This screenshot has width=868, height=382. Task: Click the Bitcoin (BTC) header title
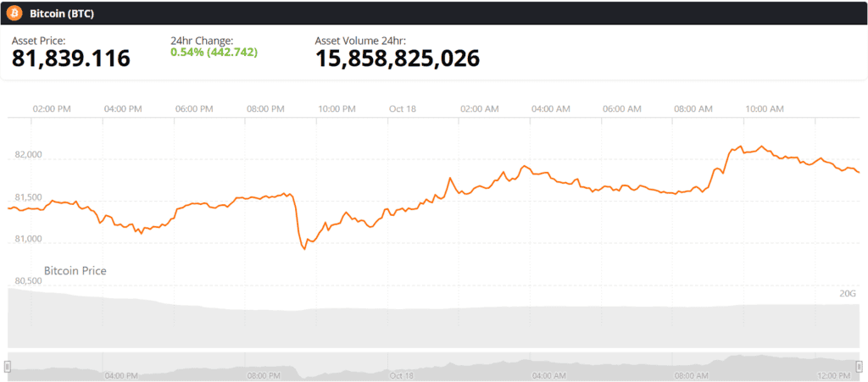click(x=62, y=14)
